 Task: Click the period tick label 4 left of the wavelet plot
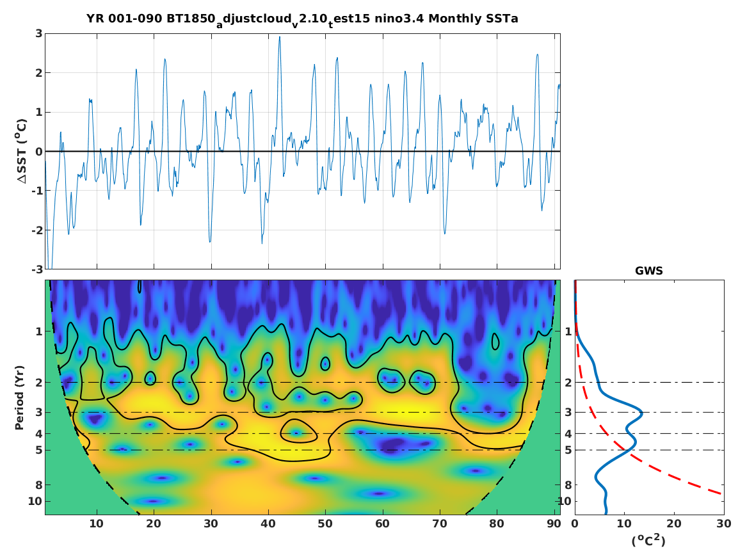[x=39, y=433]
